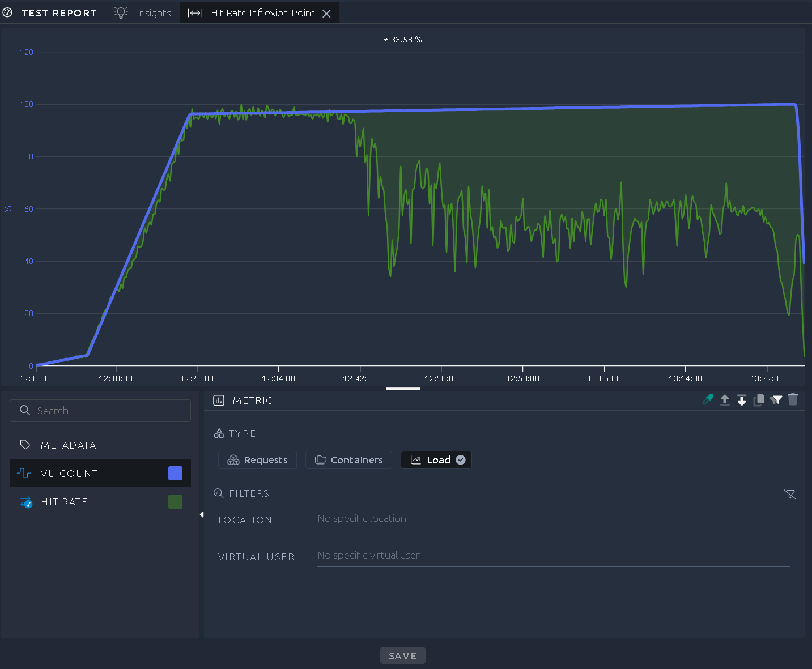Switch to the Insights tab
This screenshot has height=669, width=812.
click(143, 13)
